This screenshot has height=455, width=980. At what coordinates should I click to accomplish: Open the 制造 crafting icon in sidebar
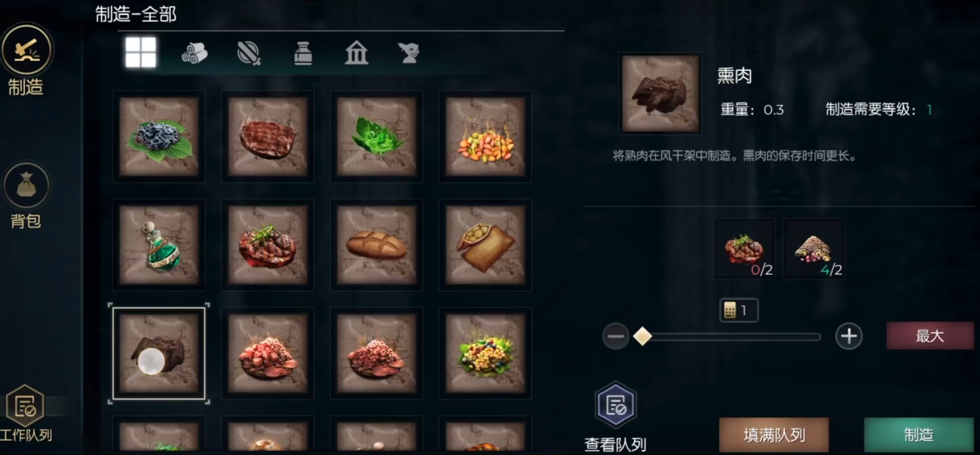[26, 50]
